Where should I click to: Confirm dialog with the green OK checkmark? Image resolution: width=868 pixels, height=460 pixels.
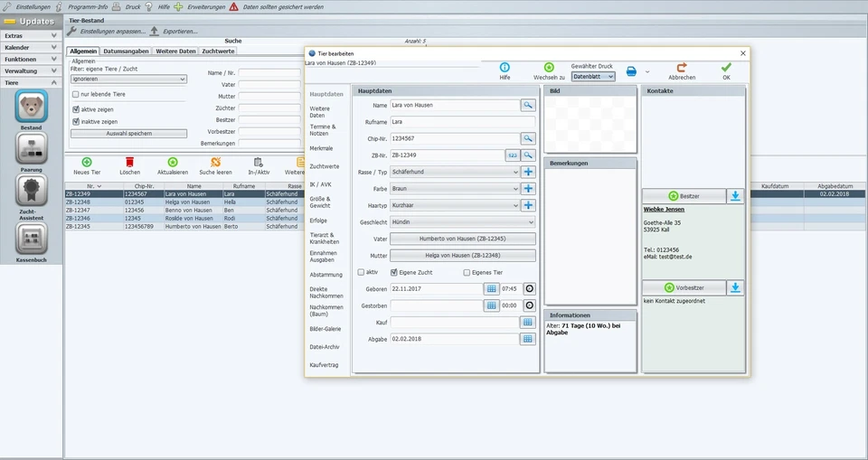[x=726, y=68]
